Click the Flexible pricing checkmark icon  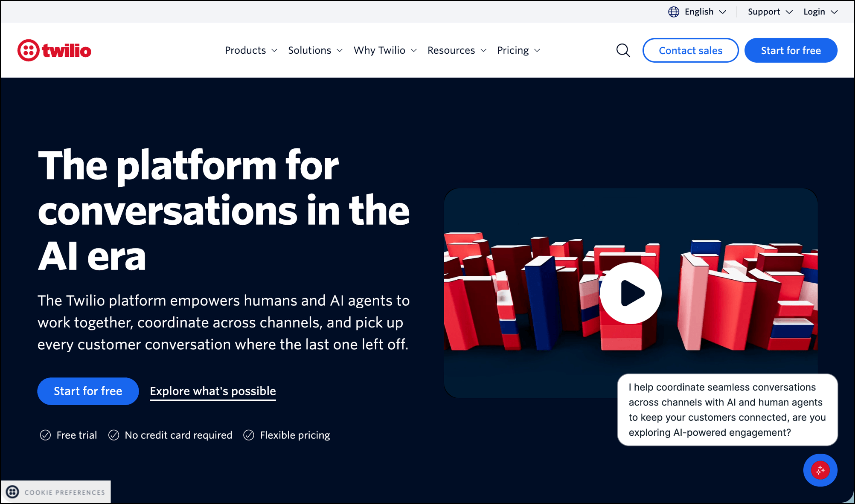249,435
